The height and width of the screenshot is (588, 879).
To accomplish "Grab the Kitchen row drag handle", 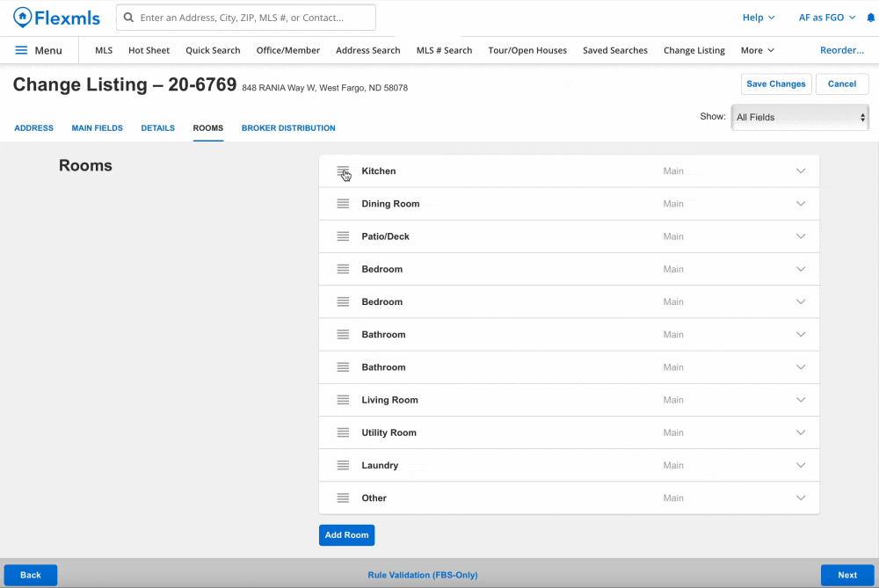I will 343,171.
